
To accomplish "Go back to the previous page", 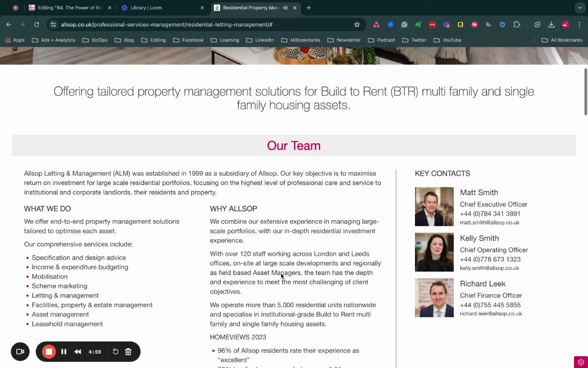I will point(9,25).
